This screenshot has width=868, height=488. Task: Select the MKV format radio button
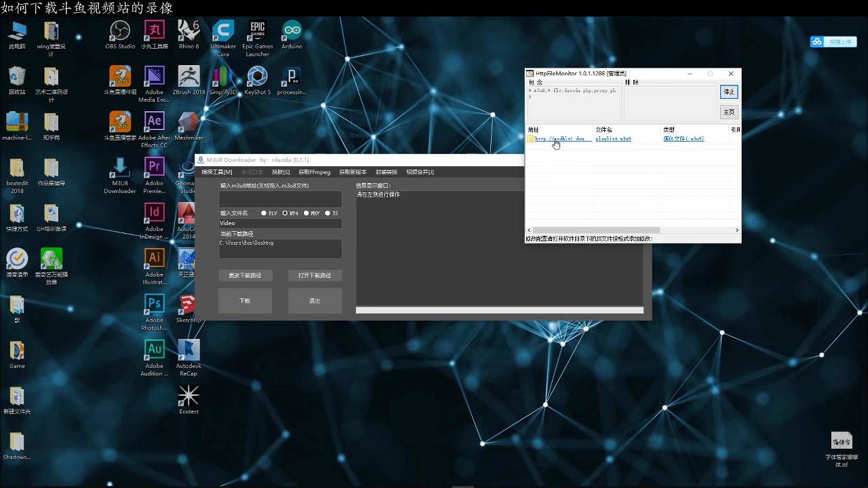point(307,213)
